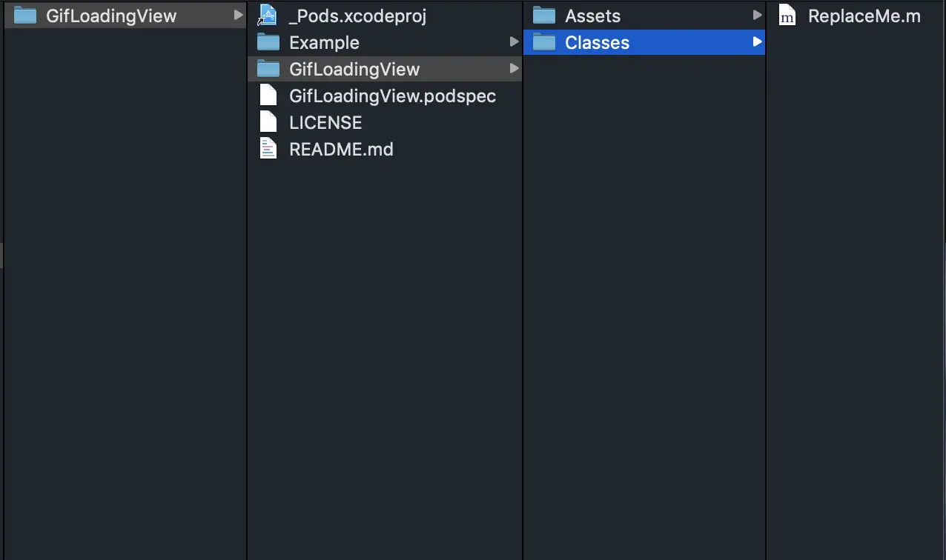
Task: Click the GifLoadingView root folder icon
Action: (x=25, y=16)
